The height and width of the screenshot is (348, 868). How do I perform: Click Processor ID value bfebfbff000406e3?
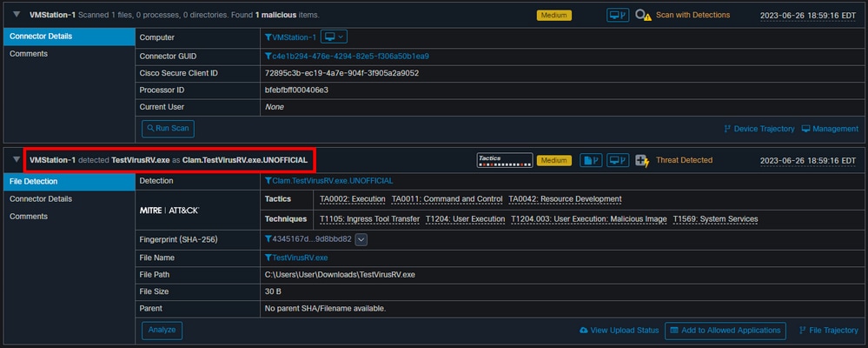[296, 90]
